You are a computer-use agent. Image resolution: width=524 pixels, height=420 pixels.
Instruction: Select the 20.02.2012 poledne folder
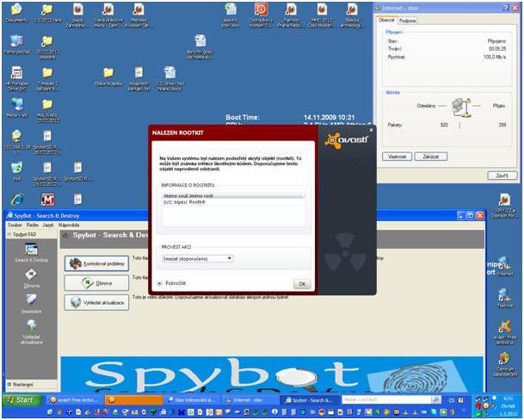47,47
